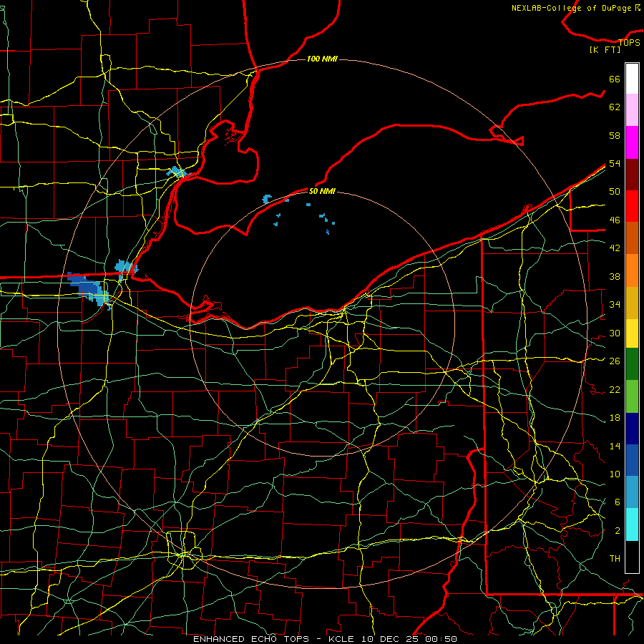Click the dark red 50-54 kft swatch
644x644 pixels.
pos(632,174)
